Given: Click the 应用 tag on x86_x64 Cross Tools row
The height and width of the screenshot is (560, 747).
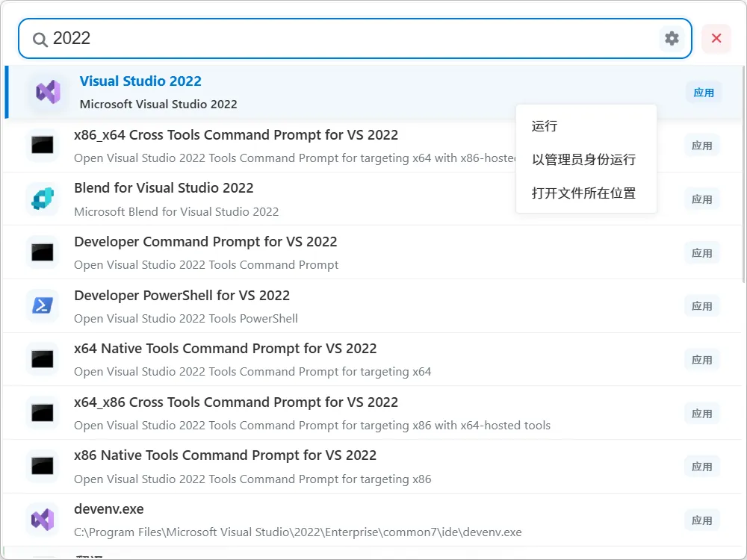Looking at the screenshot, I should (x=702, y=146).
